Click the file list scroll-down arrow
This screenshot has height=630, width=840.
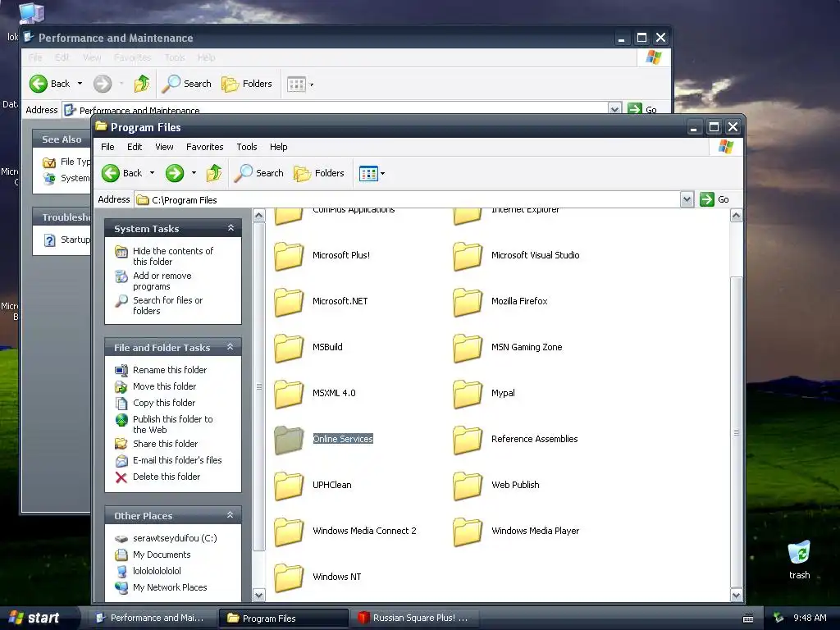pyautogui.click(x=736, y=595)
